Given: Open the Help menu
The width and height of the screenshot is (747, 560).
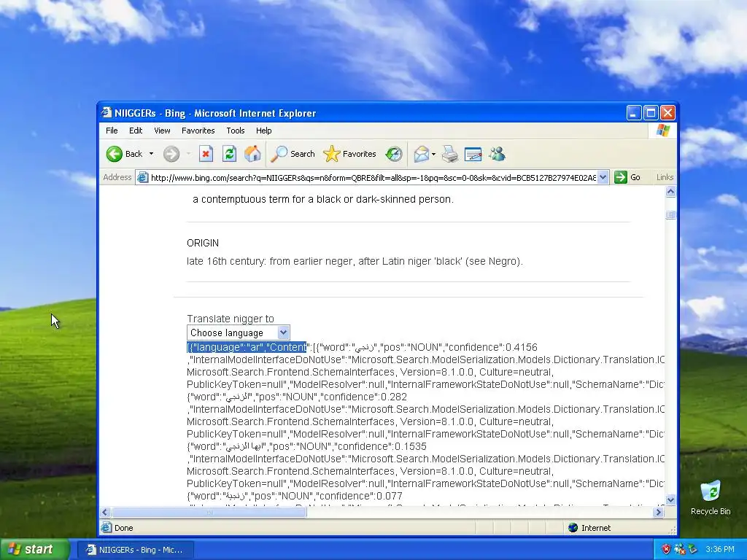Looking at the screenshot, I should coord(264,131).
